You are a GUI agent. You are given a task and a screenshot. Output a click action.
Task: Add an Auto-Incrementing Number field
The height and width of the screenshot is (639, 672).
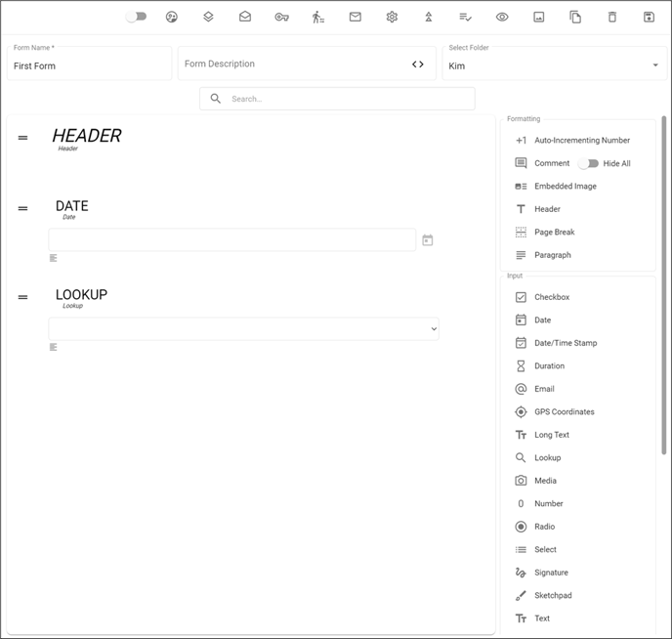tap(572, 140)
